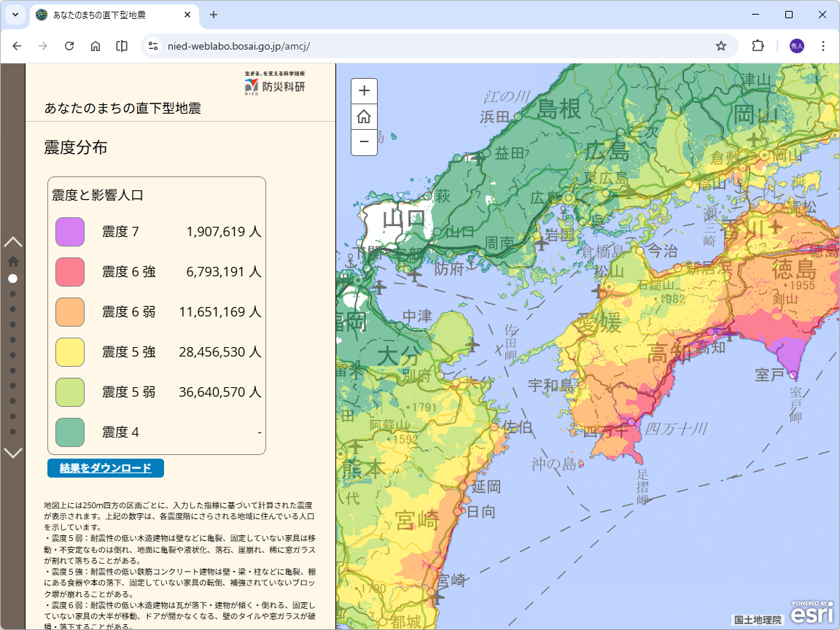Screen dimensions: 840x630
Task: Open the Chrome three-dot menu
Action: coord(825,45)
